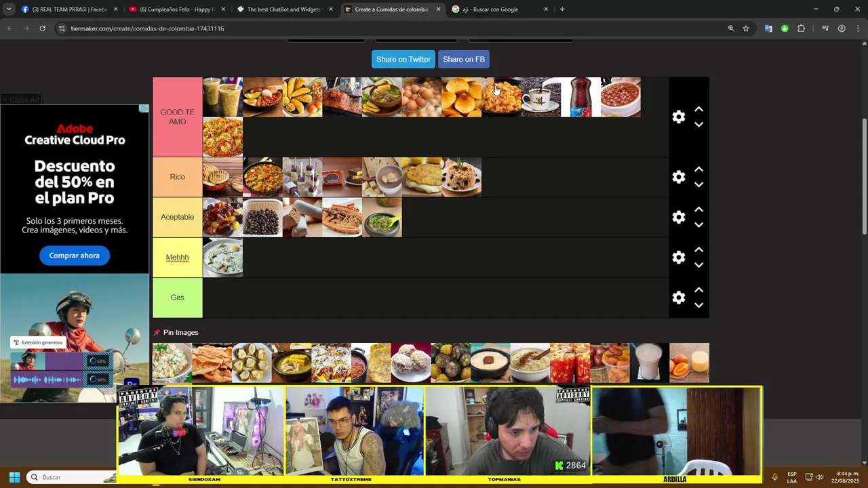Switch to The best ChatBot and Widgets tab
Viewport: 868px width, 488px height.
[x=283, y=9]
